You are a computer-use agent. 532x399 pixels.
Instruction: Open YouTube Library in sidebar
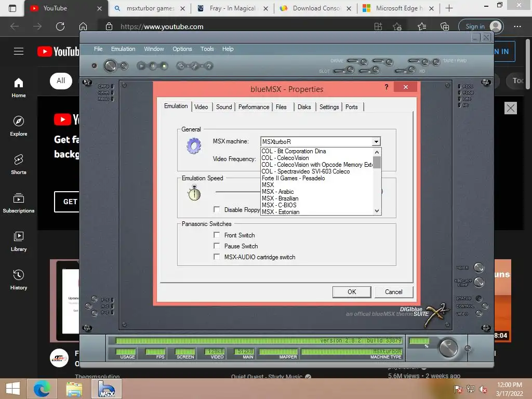19,241
